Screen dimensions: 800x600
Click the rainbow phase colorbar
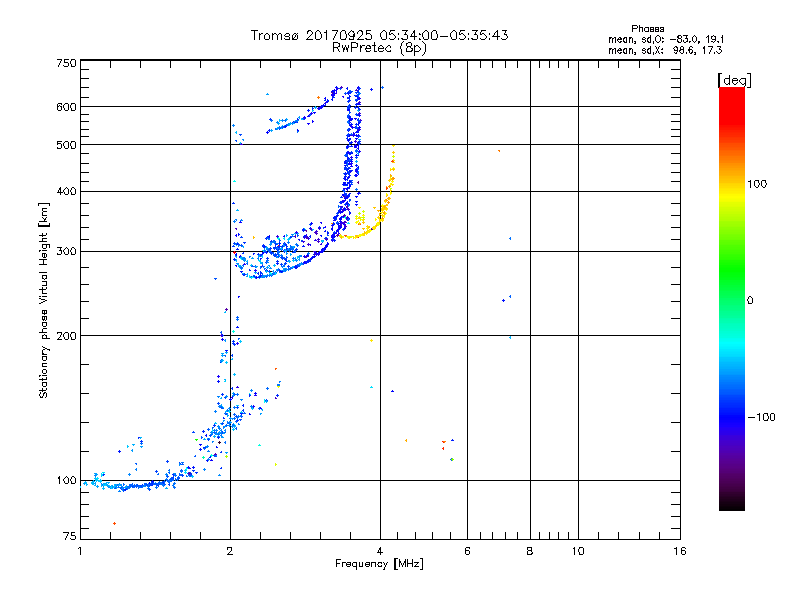pos(732,298)
